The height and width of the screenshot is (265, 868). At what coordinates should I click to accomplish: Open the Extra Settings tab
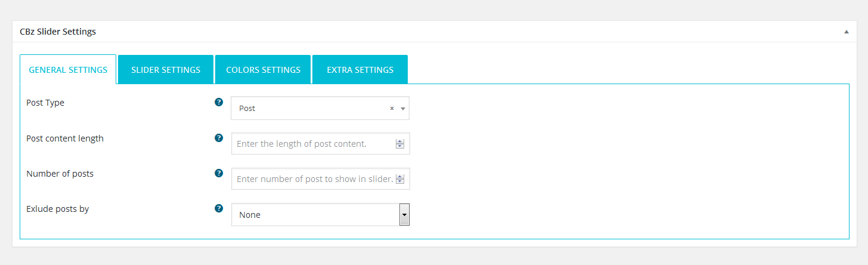point(360,70)
